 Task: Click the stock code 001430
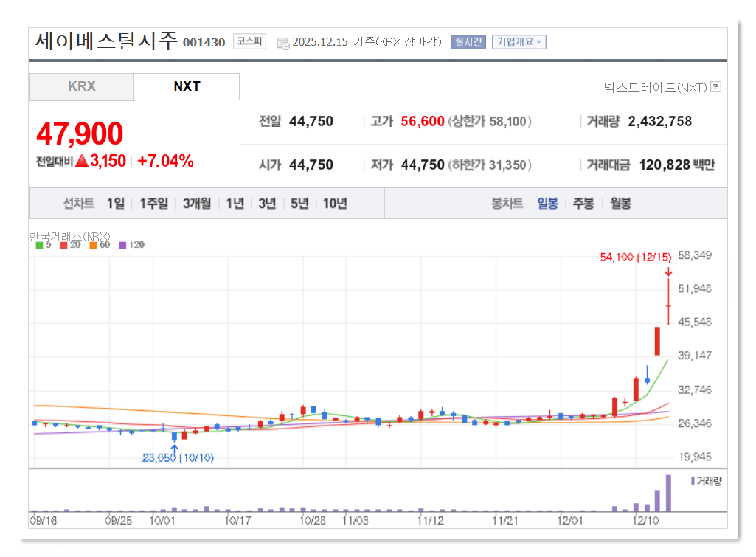[x=204, y=43]
